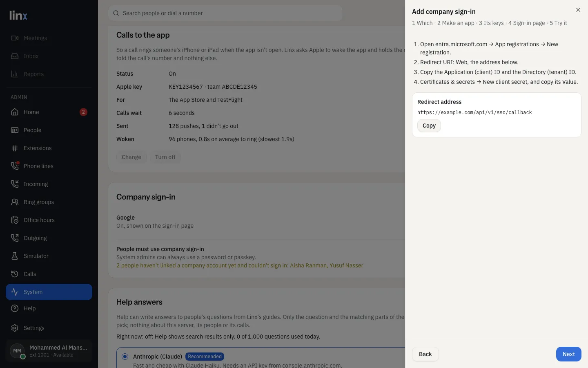This screenshot has width=588, height=368.
Task: Click the Company sign-in heading
Action: pos(146,197)
